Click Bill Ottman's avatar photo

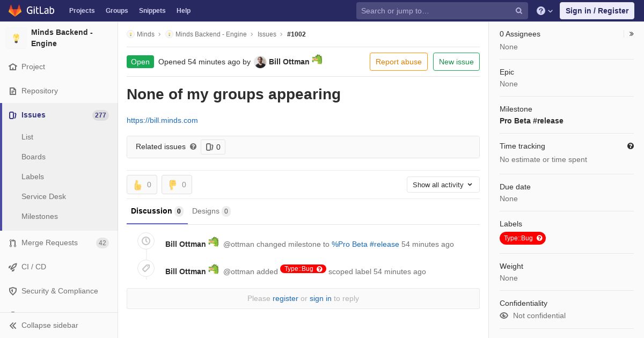pyautogui.click(x=260, y=62)
